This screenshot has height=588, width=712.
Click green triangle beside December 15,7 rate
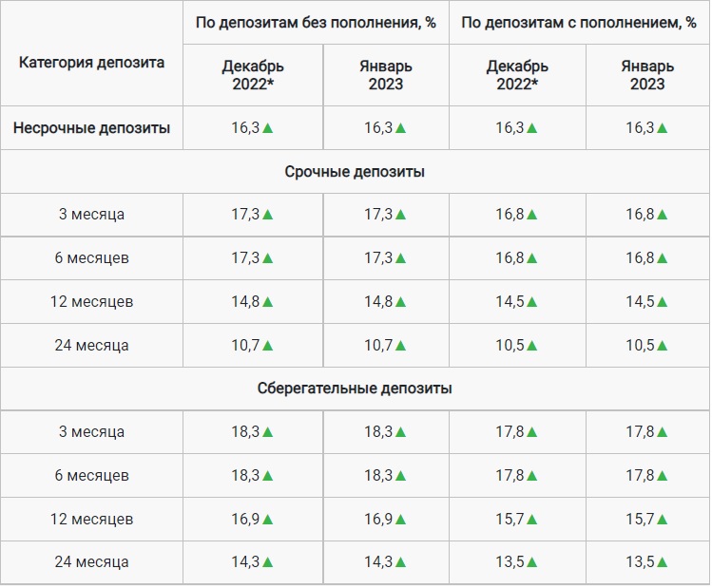531,520
